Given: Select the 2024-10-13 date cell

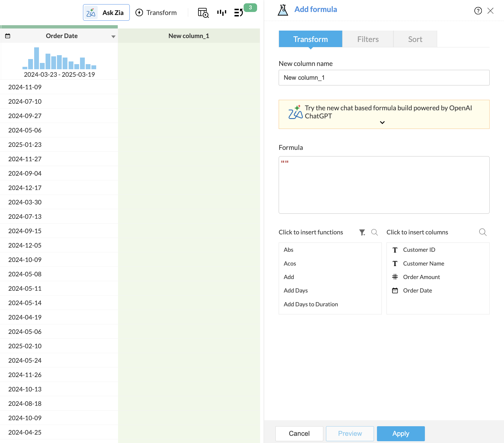Looking at the screenshot, I should (59, 389).
